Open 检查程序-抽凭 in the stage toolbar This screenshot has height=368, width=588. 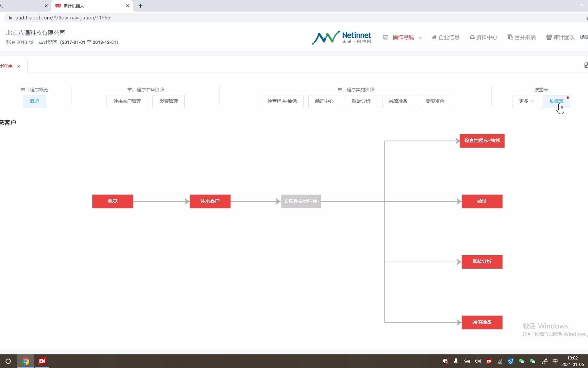click(282, 102)
